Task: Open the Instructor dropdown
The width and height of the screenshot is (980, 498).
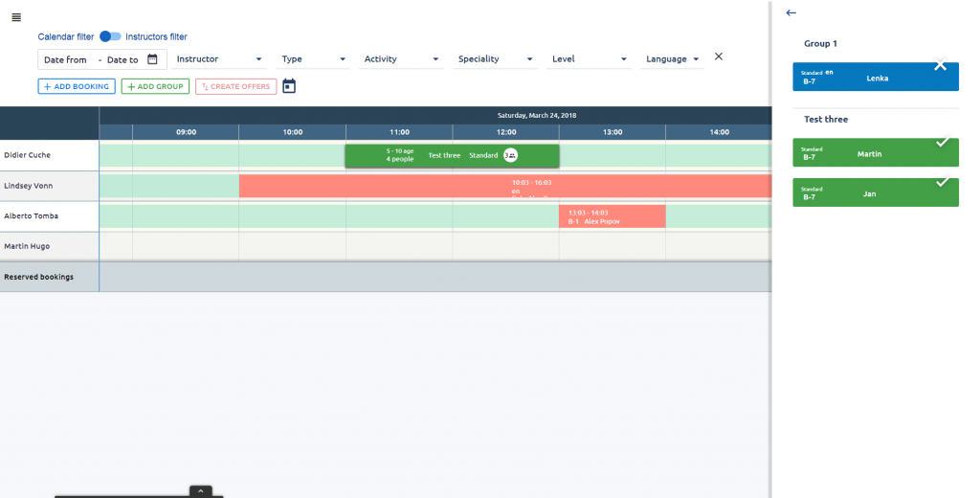Action: 219,58
